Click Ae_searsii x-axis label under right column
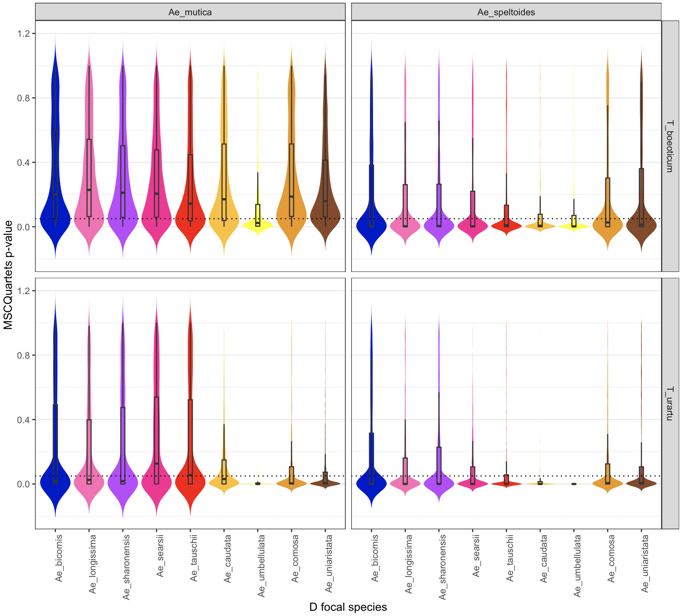Viewport: 683px width, 616px height. coord(476,556)
